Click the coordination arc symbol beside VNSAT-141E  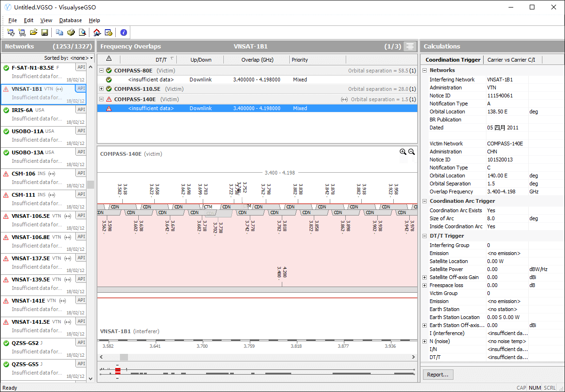point(63,301)
